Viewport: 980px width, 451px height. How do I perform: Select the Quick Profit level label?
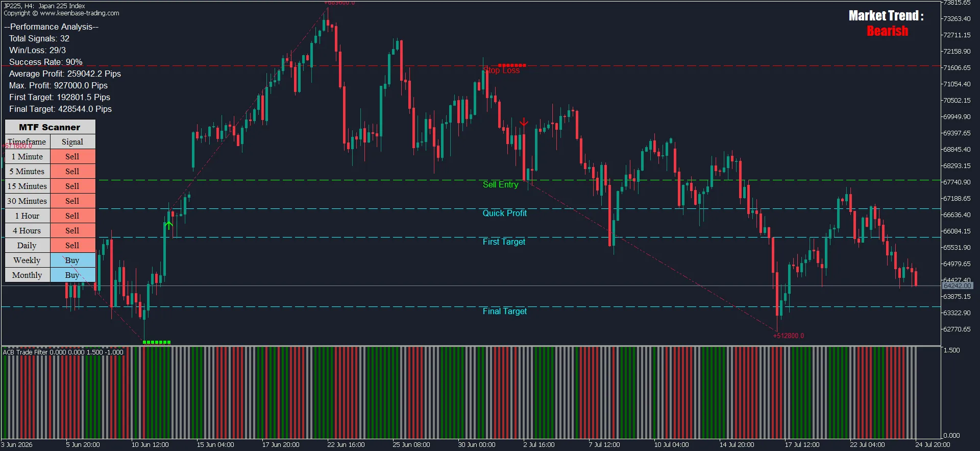click(504, 213)
